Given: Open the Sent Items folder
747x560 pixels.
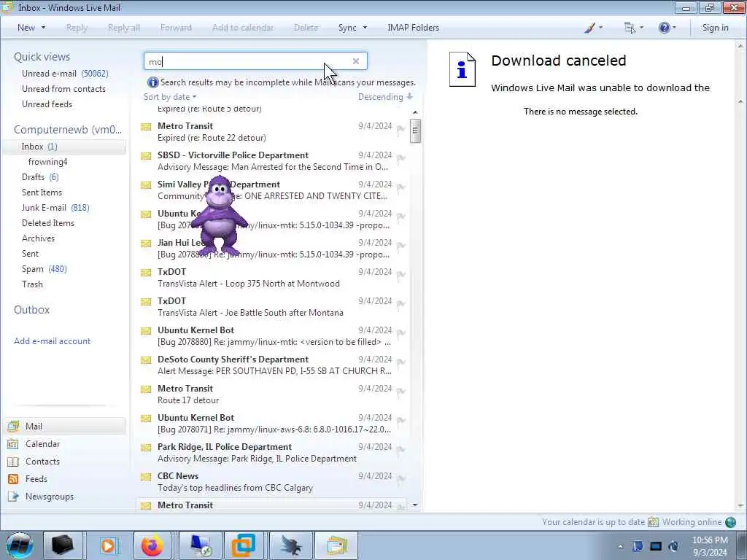Looking at the screenshot, I should coord(42,192).
